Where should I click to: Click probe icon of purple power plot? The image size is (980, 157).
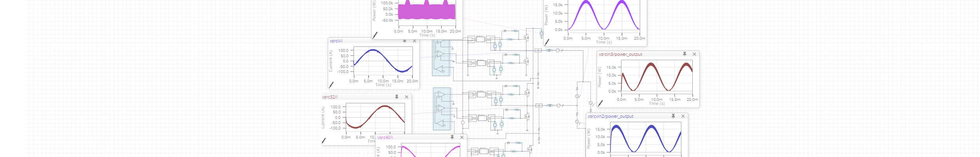coord(547,42)
